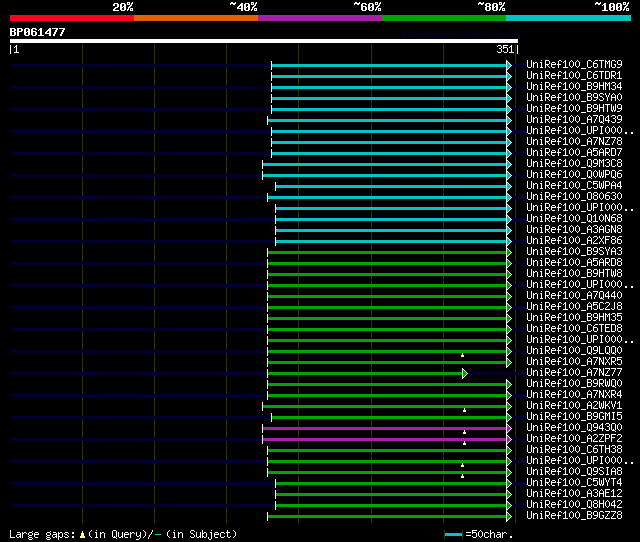Click the cyan ~100% legend bar
The height and width of the screenshot is (542, 640).
568,18
